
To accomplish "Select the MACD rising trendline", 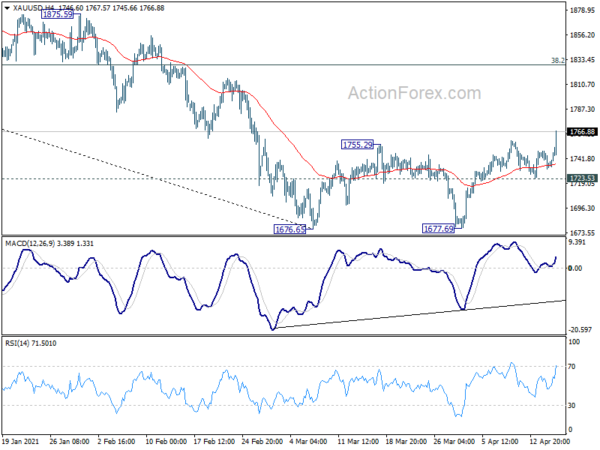I will pyautogui.click(x=419, y=314).
